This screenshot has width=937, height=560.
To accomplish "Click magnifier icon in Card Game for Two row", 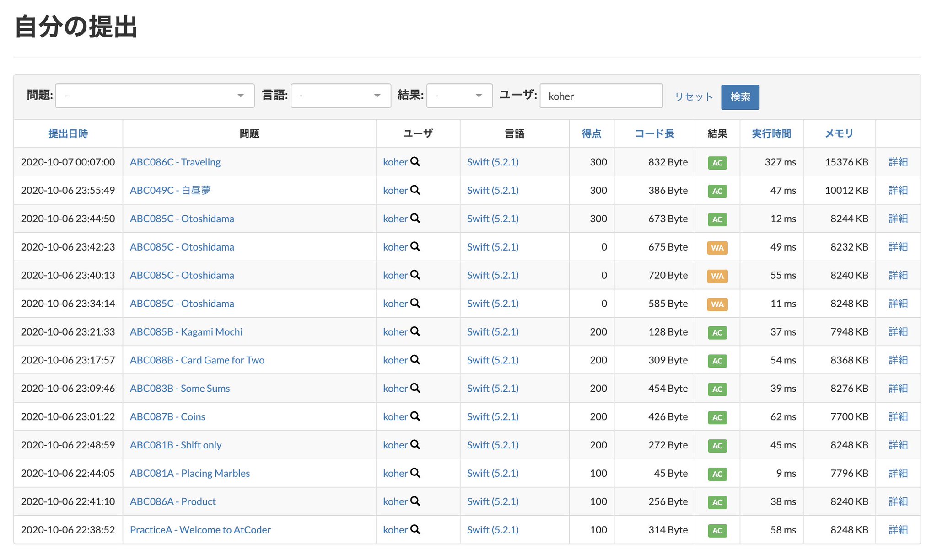I will (x=415, y=360).
